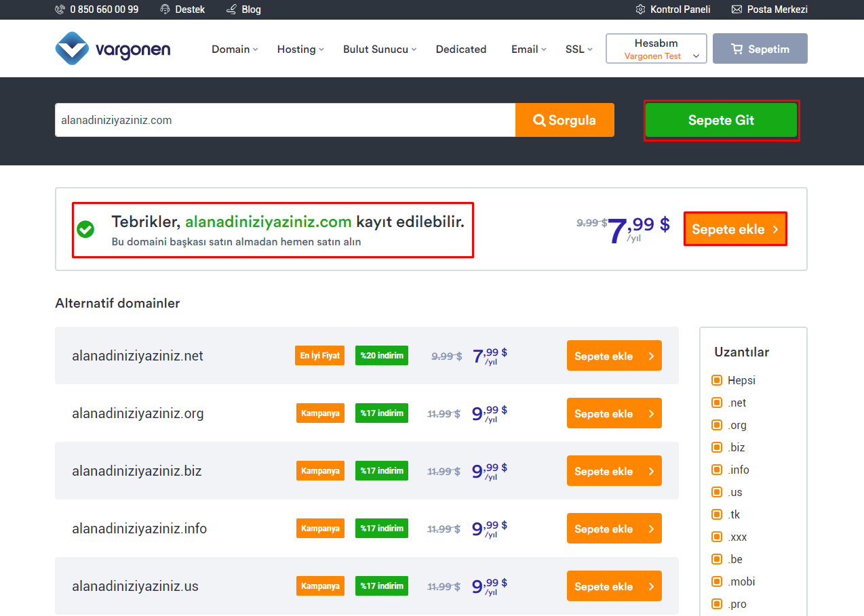Open the Blog link
The width and height of the screenshot is (864, 616).
(x=243, y=9)
